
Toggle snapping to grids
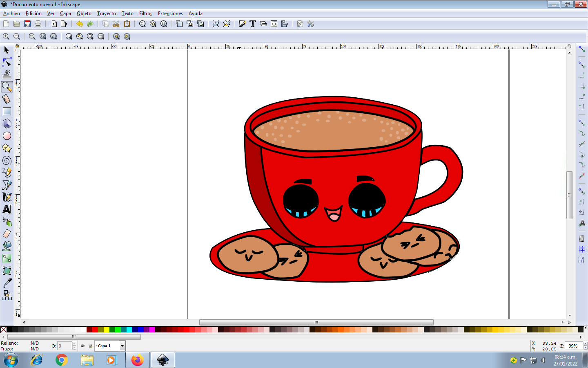pos(582,249)
